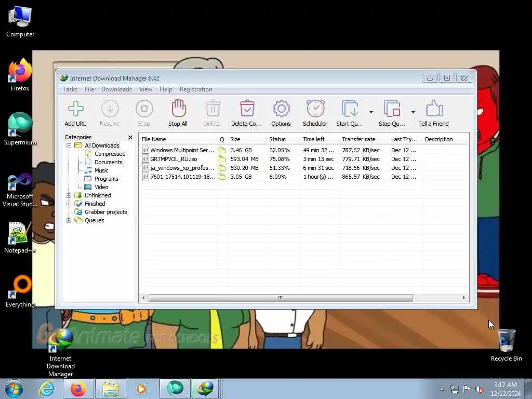Open the Recycle Bin
This screenshot has width=532, height=399.
(506, 345)
